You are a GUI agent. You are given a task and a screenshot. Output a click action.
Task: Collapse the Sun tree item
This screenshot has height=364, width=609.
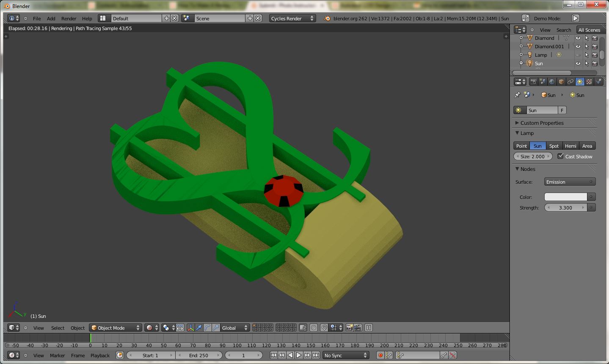(x=521, y=63)
